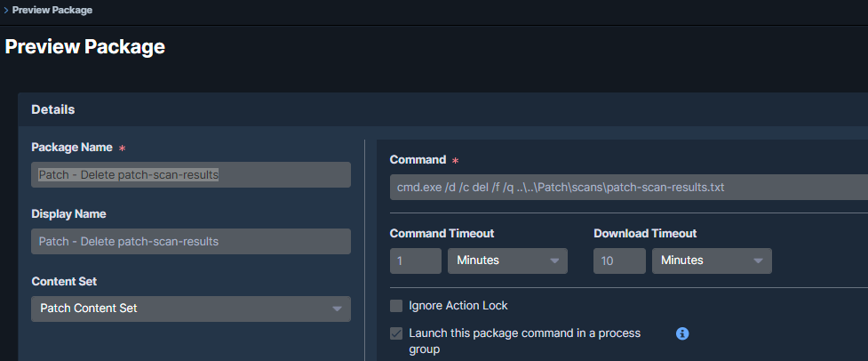Click the Command field label
The image size is (868, 361).
coord(418,160)
